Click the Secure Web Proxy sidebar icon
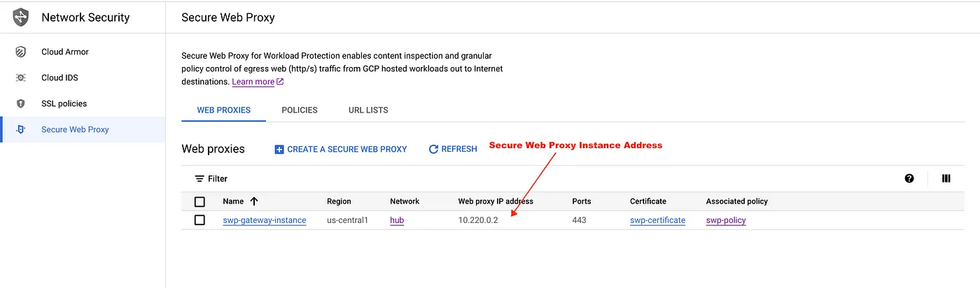Screen dimensions: 980x288 click(x=21, y=129)
